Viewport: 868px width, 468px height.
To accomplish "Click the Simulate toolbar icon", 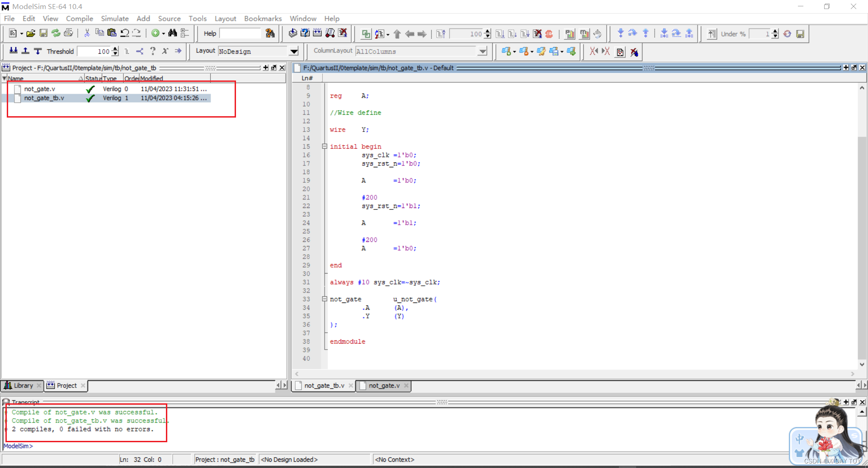I will pos(330,33).
